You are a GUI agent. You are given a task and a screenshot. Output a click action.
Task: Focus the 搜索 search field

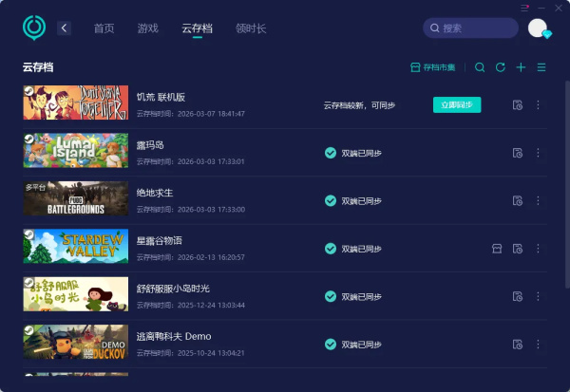tap(470, 28)
